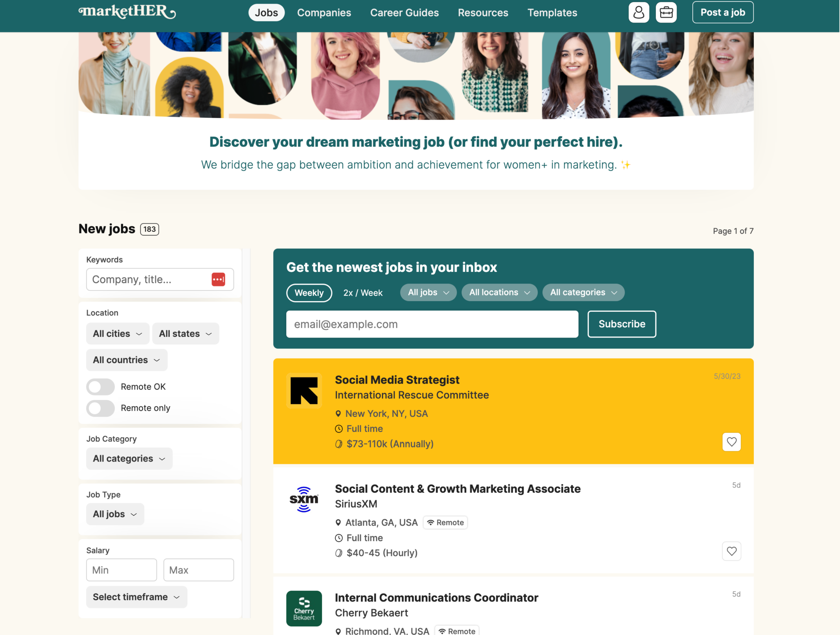
Task: Open Job Type All jobs dropdown
Action: click(x=115, y=514)
